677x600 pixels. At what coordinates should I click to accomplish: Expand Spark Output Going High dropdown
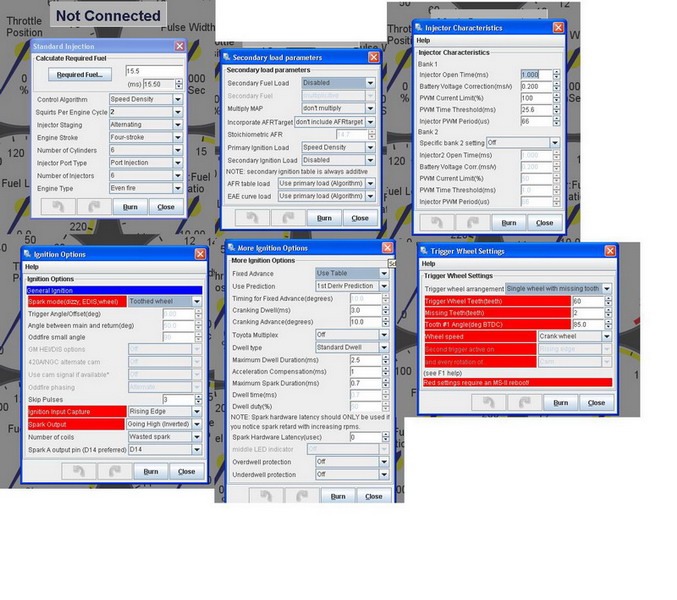197,424
